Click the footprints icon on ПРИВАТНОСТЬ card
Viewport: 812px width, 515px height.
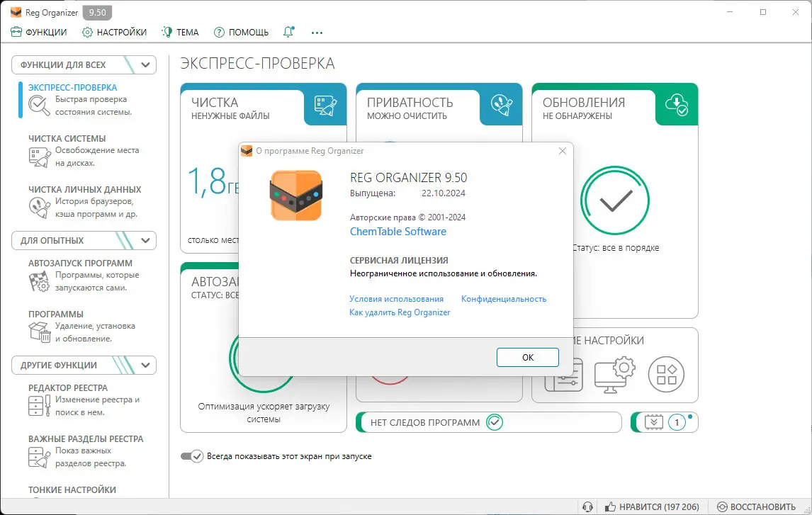501,105
